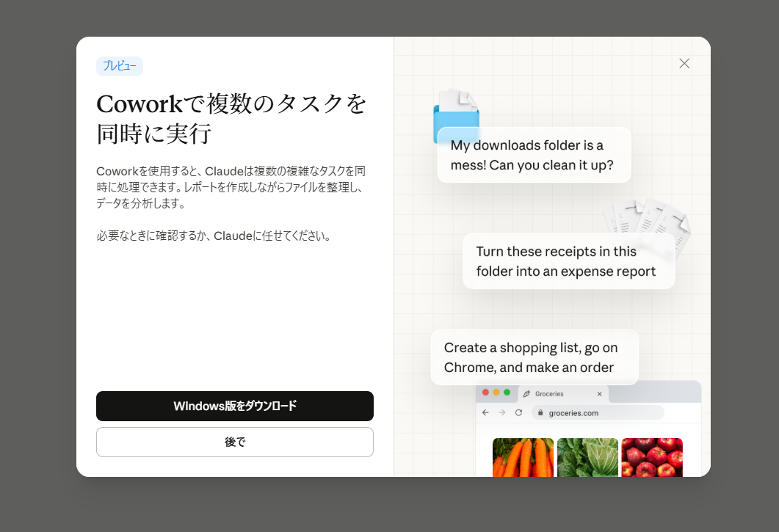779x532 pixels.
Task: Select the red apples product thumbnail
Action: pos(652,457)
